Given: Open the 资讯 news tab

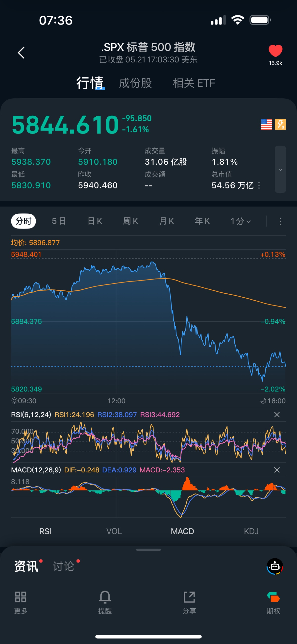Looking at the screenshot, I should pyautogui.click(x=26, y=566).
